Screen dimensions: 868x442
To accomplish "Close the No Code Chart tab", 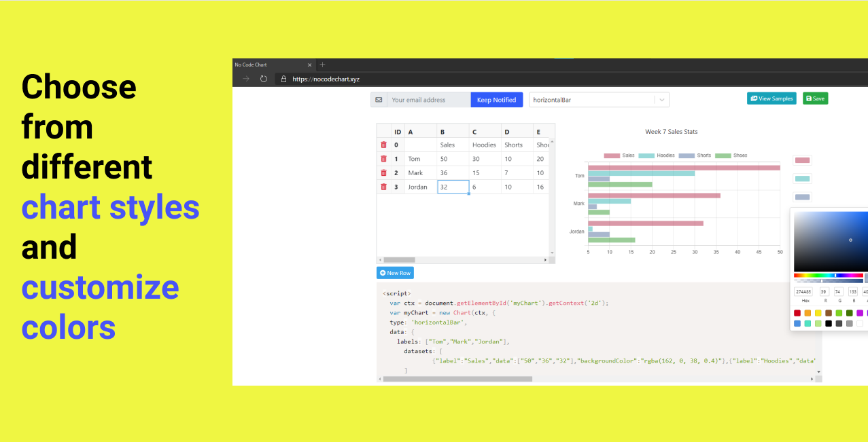I will click(x=309, y=65).
